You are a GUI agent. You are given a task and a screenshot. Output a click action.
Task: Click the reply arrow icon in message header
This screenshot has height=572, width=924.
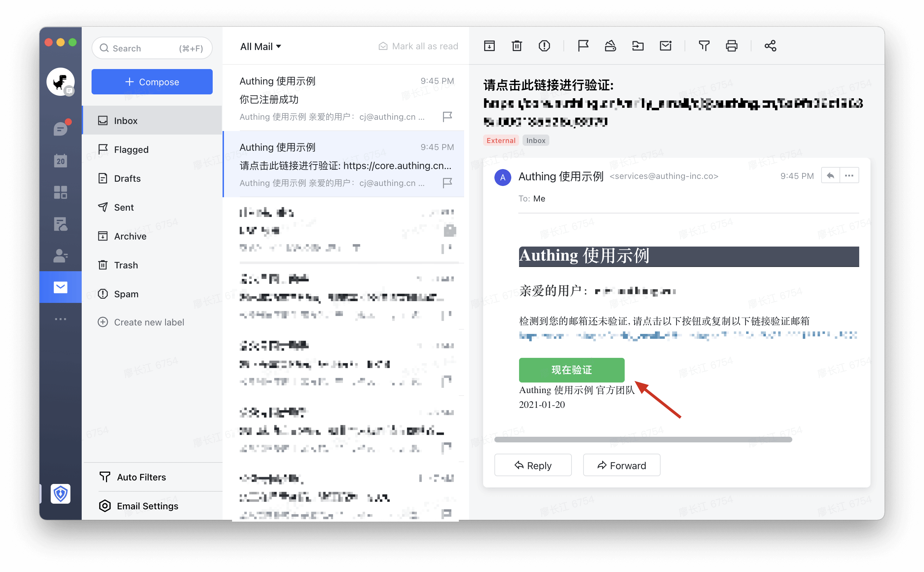pos(830,176)
